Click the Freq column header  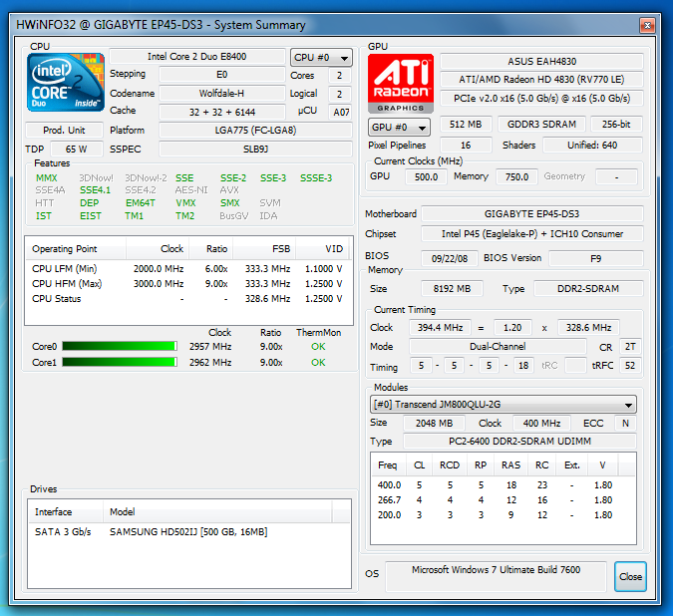point(390,465)
